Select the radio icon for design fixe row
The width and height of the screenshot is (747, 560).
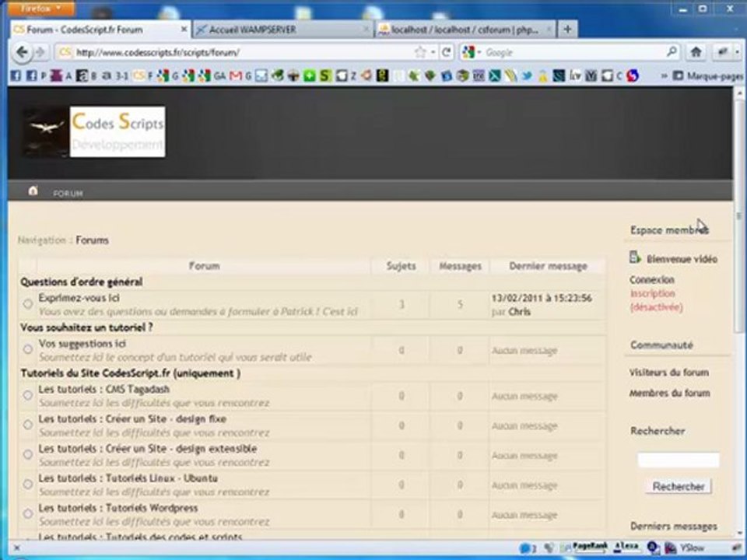pos(28,425)
